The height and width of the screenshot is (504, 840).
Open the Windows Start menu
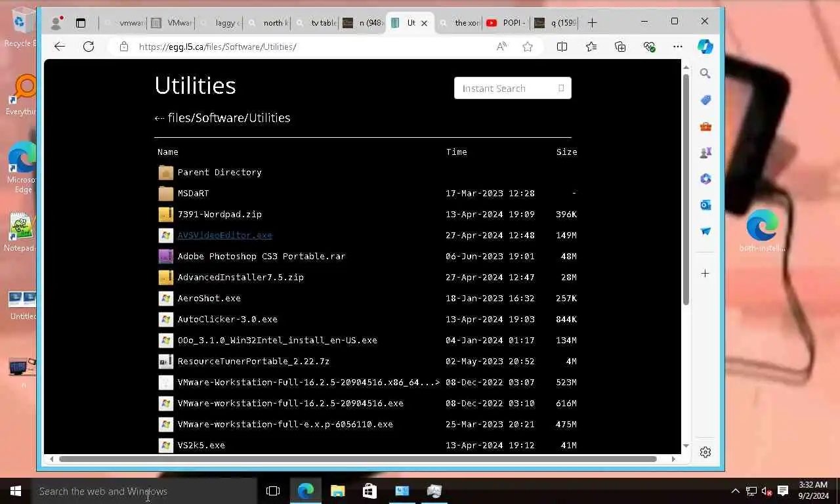click(16, 491)
